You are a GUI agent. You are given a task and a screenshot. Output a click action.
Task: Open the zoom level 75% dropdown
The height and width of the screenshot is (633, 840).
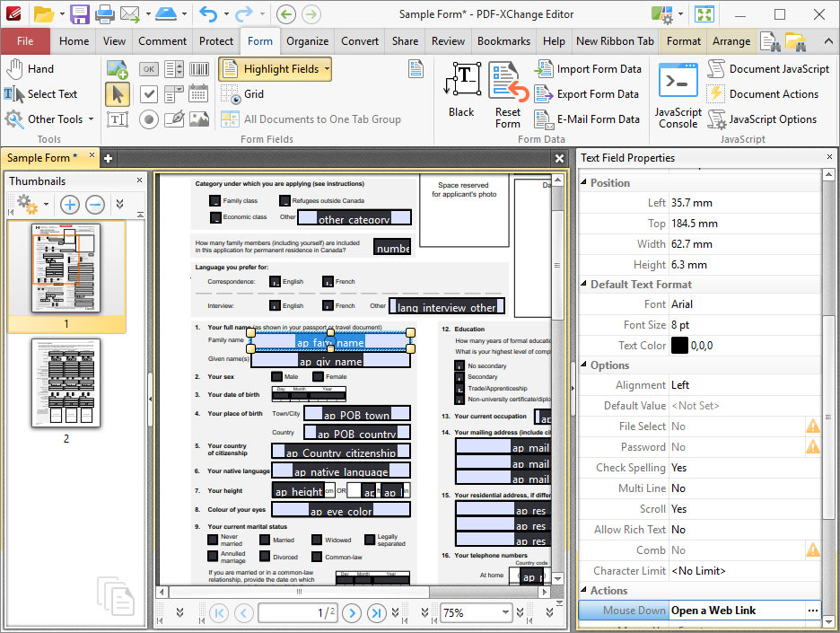(505, 612)
